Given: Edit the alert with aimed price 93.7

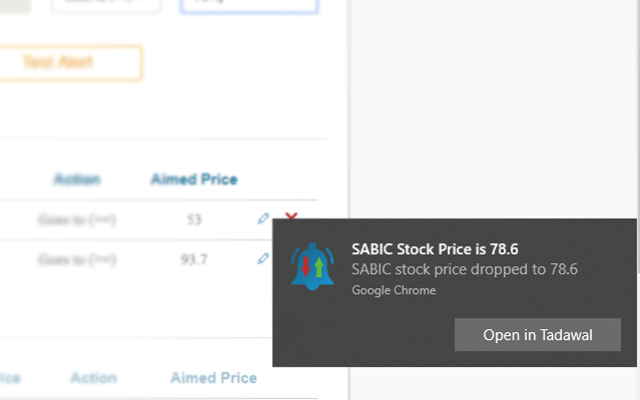Looking at the screenshot, I should click(x=263, y=258).
